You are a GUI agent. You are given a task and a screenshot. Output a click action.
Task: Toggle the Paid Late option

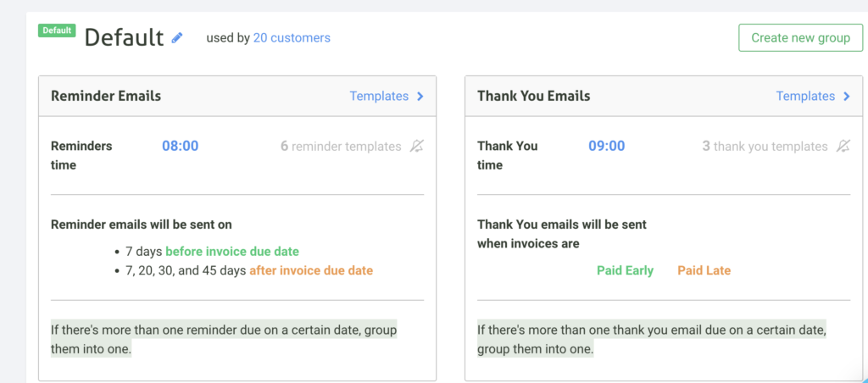[x=704, y=270]
